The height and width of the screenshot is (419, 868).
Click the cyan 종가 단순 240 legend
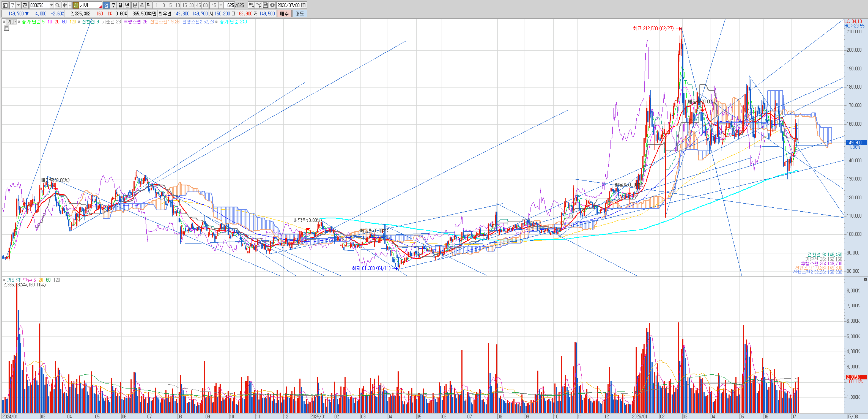(233, 21)
